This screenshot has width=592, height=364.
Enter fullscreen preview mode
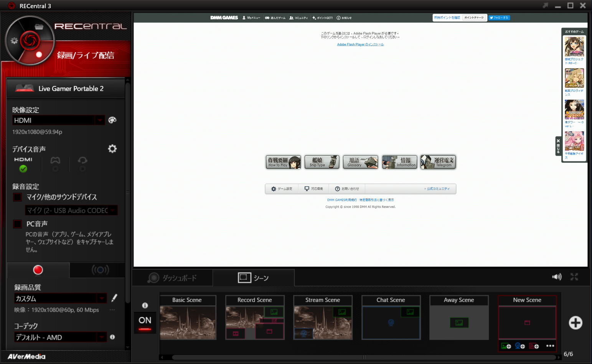click(574, 277)
